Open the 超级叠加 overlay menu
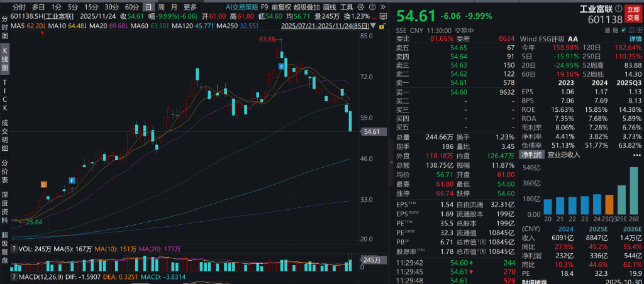This screenshot has height=284, width=644. pos(306,7)
